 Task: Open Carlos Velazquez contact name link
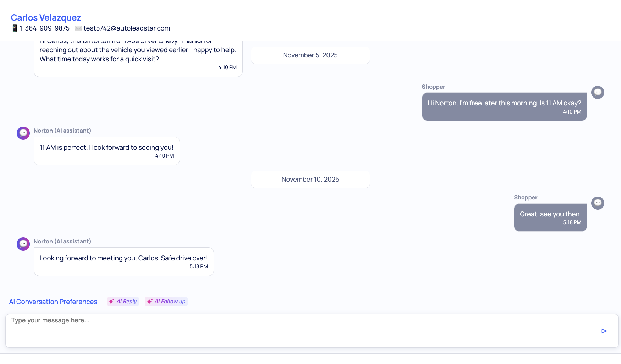pos(46,18)
